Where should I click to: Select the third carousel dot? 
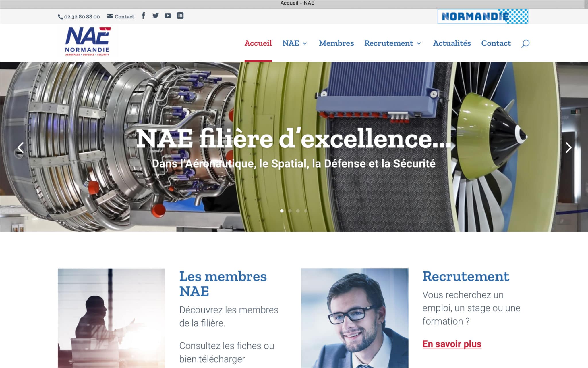pyautogui.click(x=298, y=211)
